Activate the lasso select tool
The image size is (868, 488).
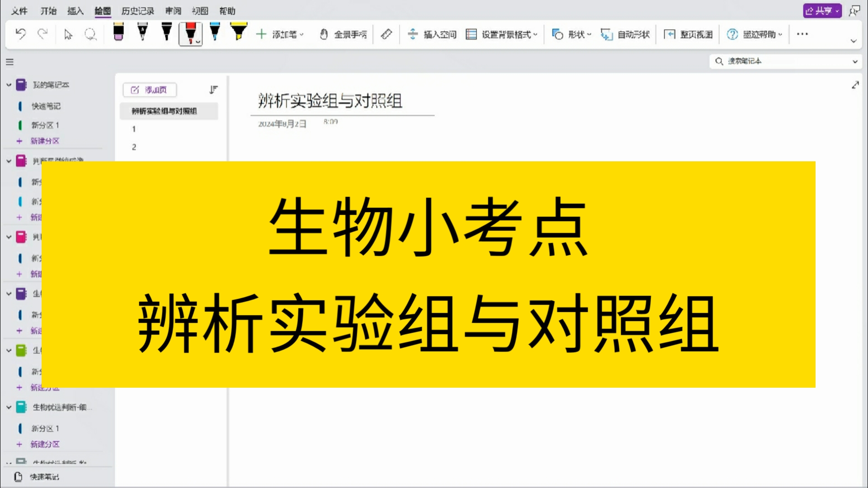tap(90, 34)
